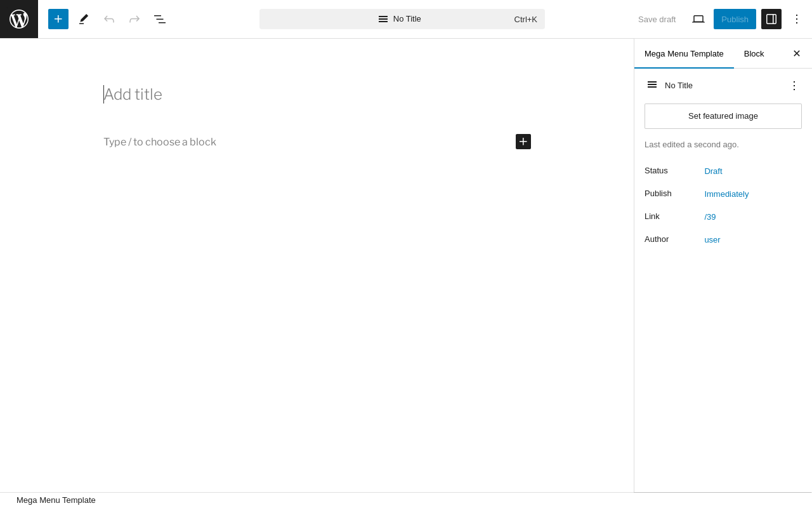Click the black Add block button in content

pyautogui.click(x=523, y=142)
